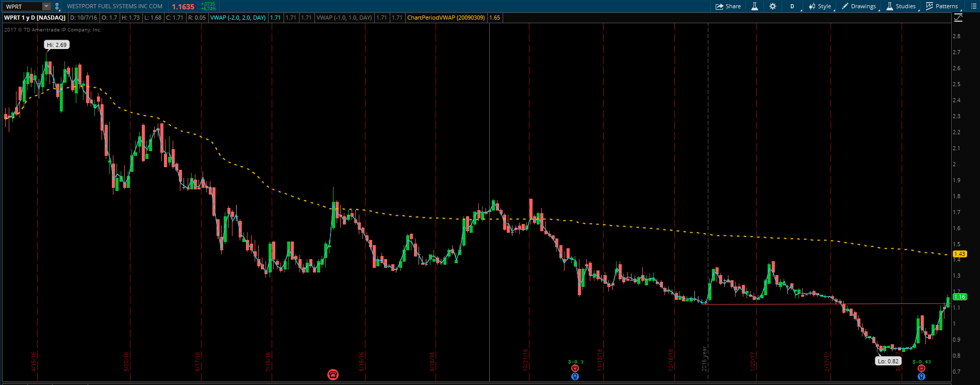Click the 'R: 0.05' range readout

point(197,18)
